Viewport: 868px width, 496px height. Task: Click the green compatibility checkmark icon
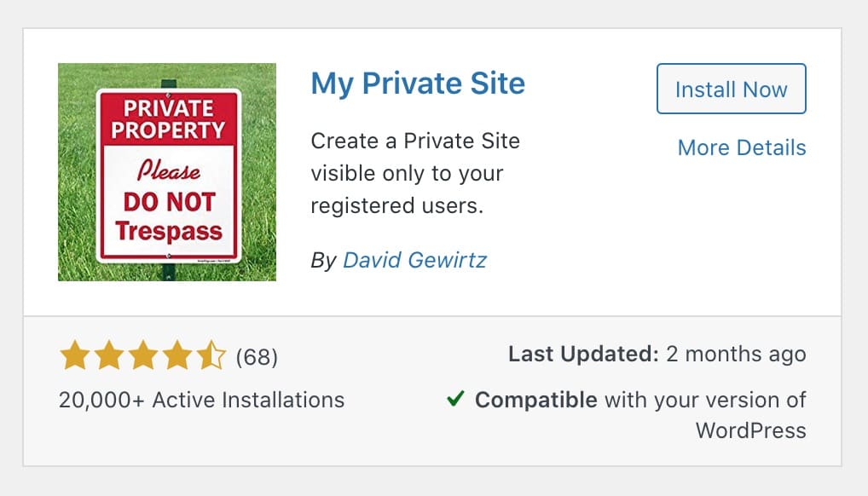tap(455, 398)
